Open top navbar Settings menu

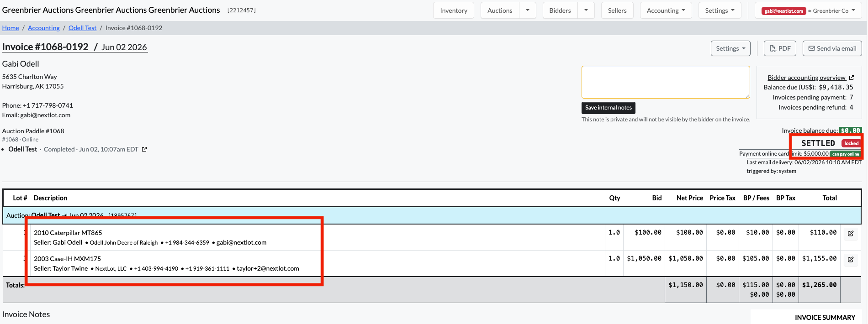pos(720,10)
